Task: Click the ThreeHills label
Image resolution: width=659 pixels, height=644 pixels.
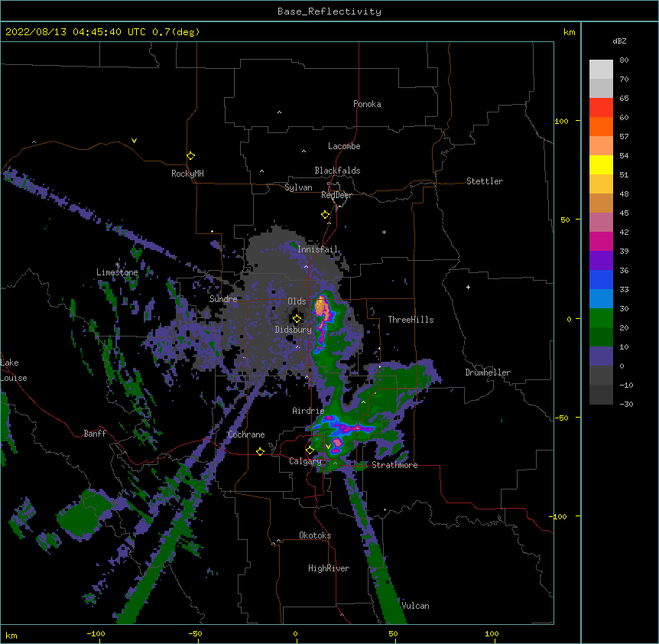Action: click(411, 320)
